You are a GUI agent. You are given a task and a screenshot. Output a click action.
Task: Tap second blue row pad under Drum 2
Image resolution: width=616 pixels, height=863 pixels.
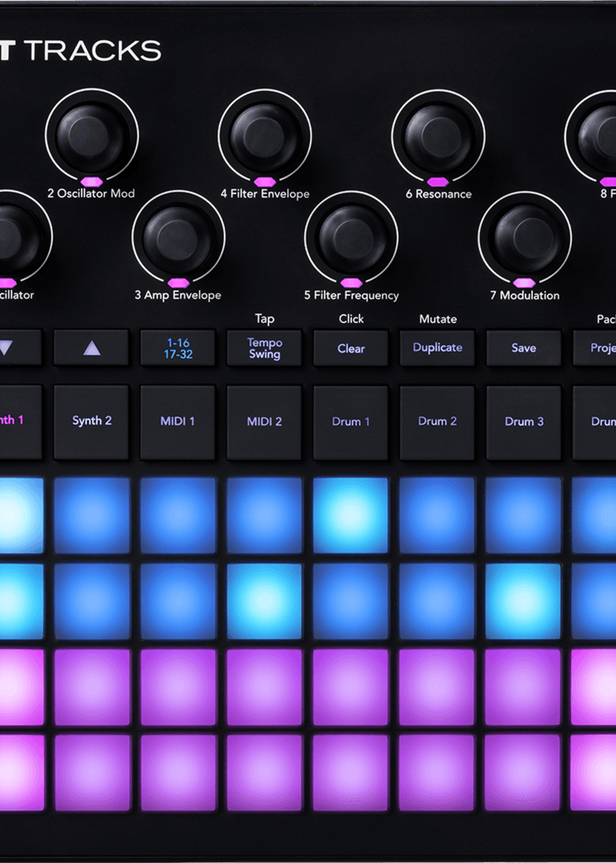[437, 601]
